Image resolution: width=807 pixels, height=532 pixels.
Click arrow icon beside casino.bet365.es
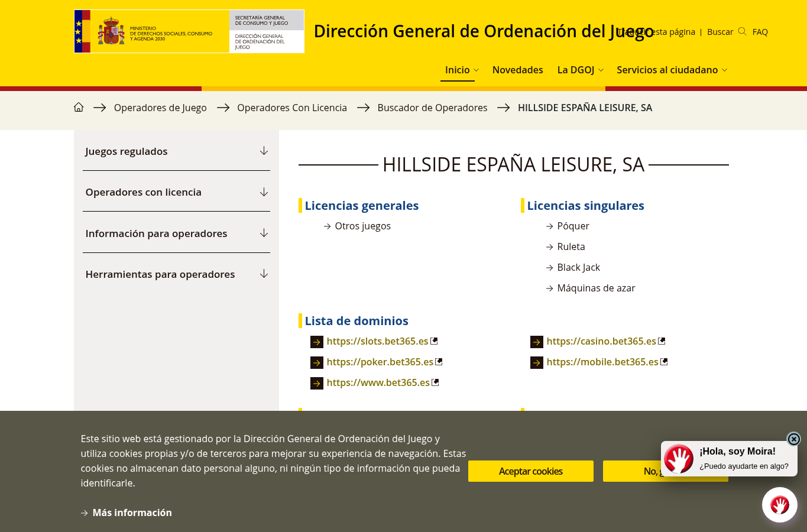(x=537, y=342)
